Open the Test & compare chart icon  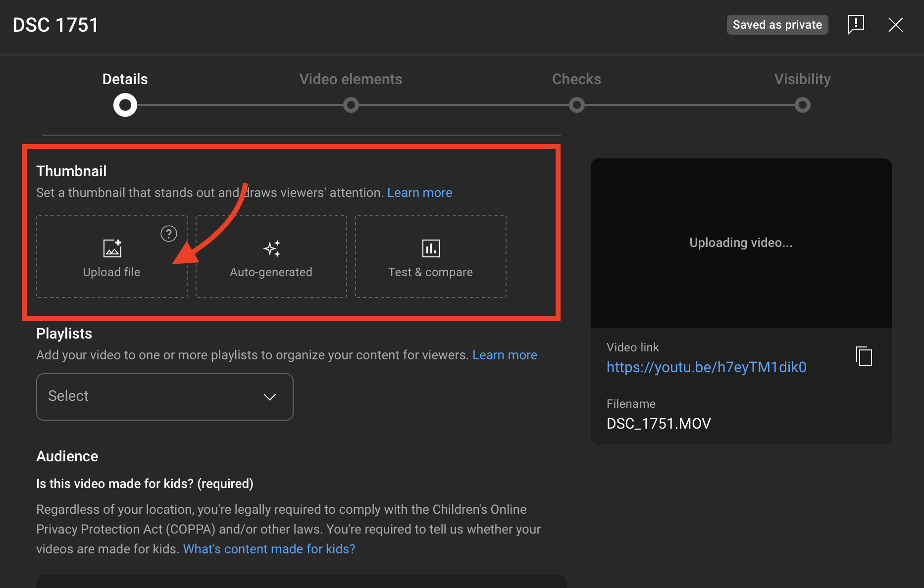click(431, 248)
